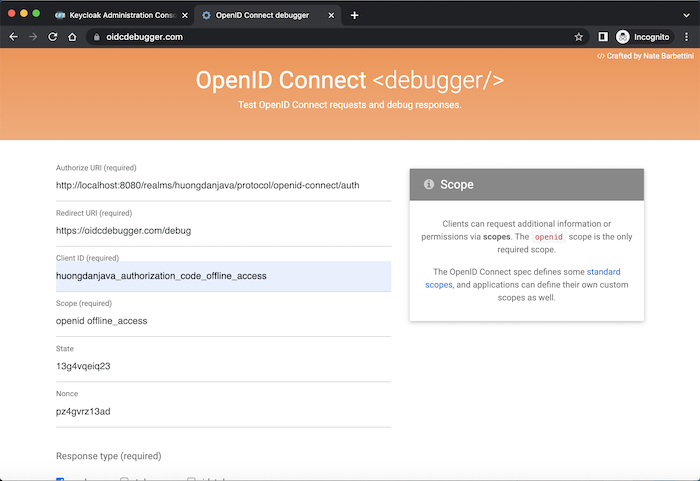Click the Response type (required) label
Viewport: 700px width, 481px height.
point(108,456)
